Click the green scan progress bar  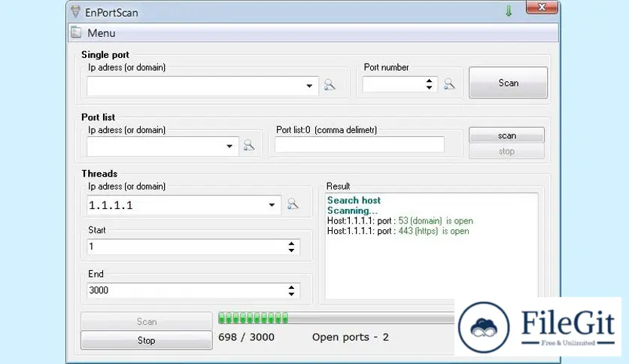336,318
